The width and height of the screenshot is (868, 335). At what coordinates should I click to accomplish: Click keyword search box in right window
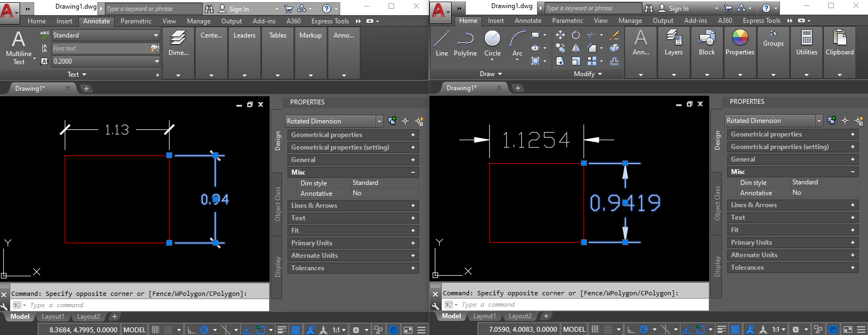pyautogui.click(x=592, y=8)
